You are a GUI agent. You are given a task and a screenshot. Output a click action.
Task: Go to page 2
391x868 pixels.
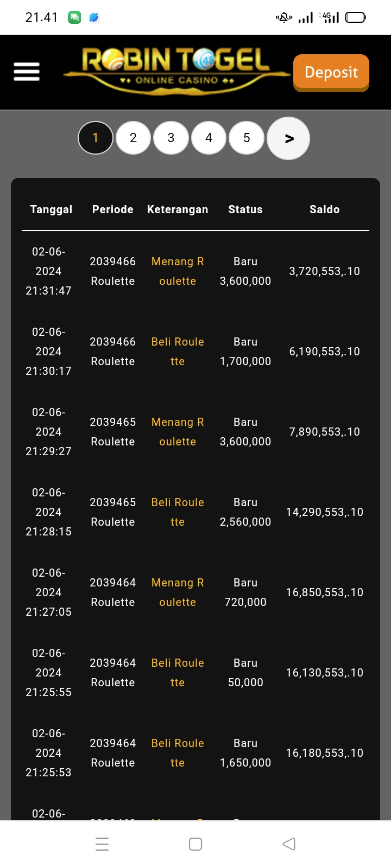(133, 138)
